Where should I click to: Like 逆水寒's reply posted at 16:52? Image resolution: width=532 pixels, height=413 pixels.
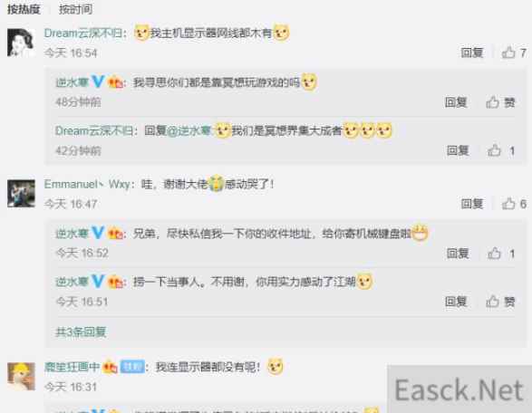pyautogui.click(x=501, y=254)
